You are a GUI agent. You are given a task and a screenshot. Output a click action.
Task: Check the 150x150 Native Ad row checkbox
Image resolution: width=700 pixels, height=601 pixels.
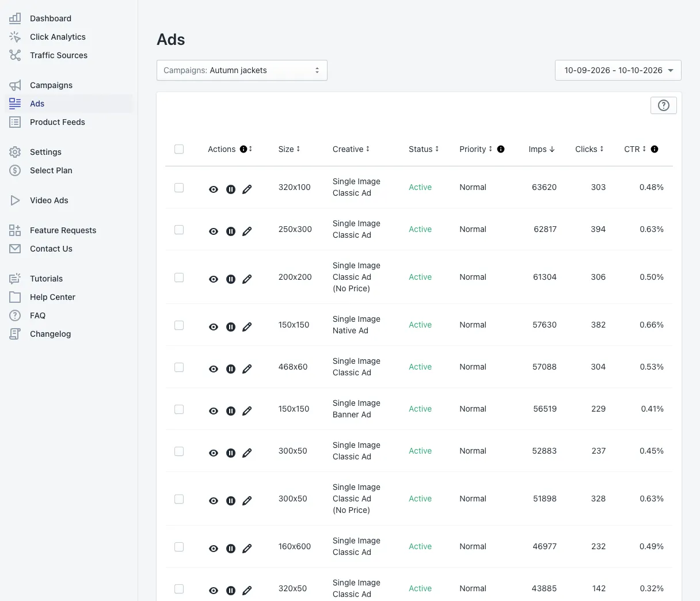179,325
